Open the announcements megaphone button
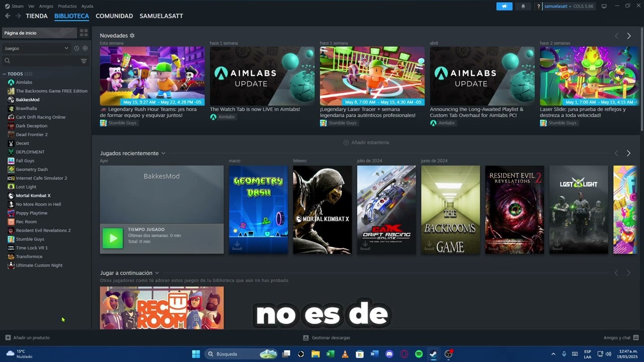This screenshot has height=362, width=644. tap(504, 7)
